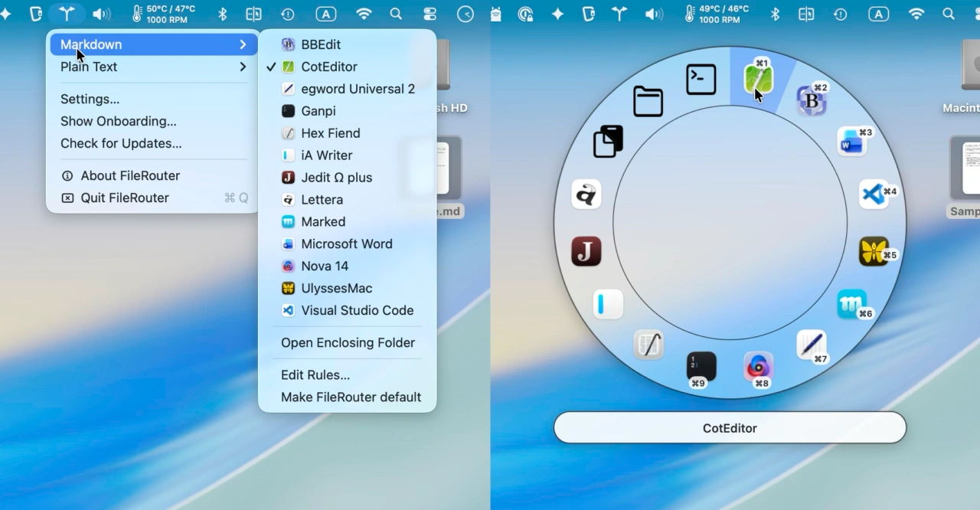Viewport: 980px width, 510px height.
Task: Select CotEditor icon in the radial launcher
Action: click(758, 79)
